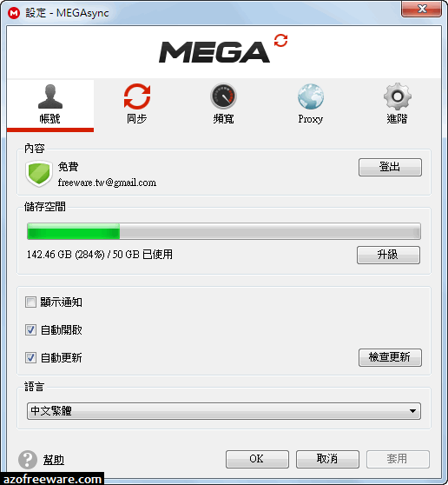Viewport: 448px width, 485px height.
Task: Uncheck the 自動開啟 checkbox
Action: [30, 330]
